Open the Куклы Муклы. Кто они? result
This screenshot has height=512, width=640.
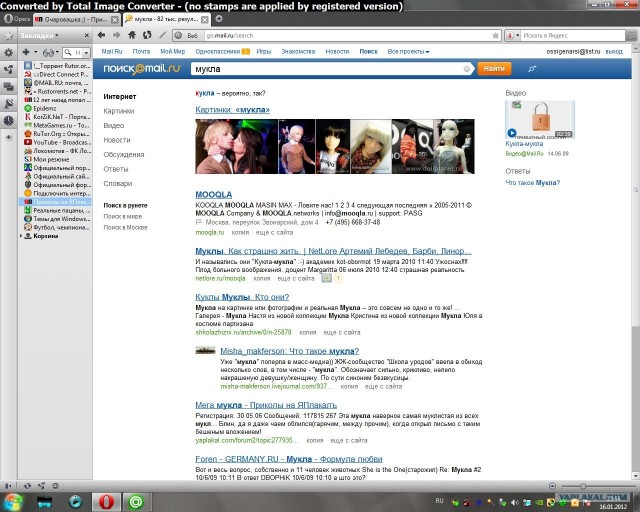(x=242, y=297)
